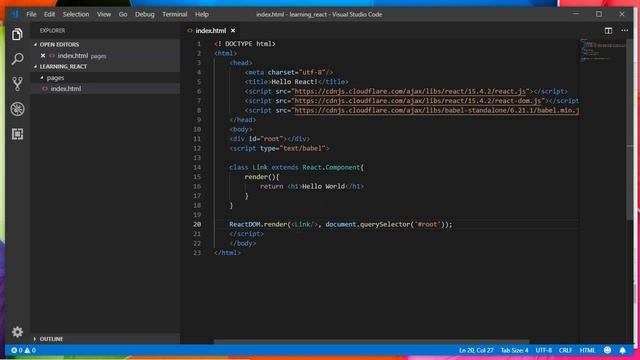Maximize the Visual Studio Code window
This screenshot has width=640, height=360.
pos(599,14)
